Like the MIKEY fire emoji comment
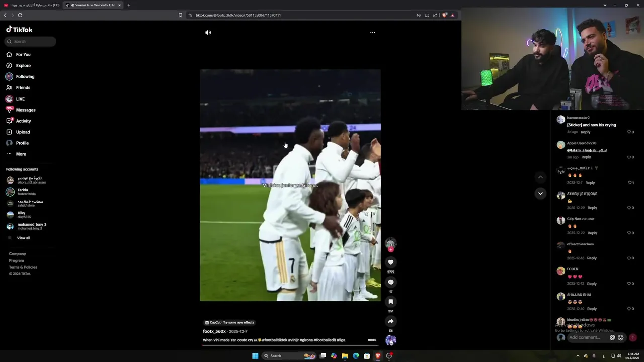 click(629, 183)
